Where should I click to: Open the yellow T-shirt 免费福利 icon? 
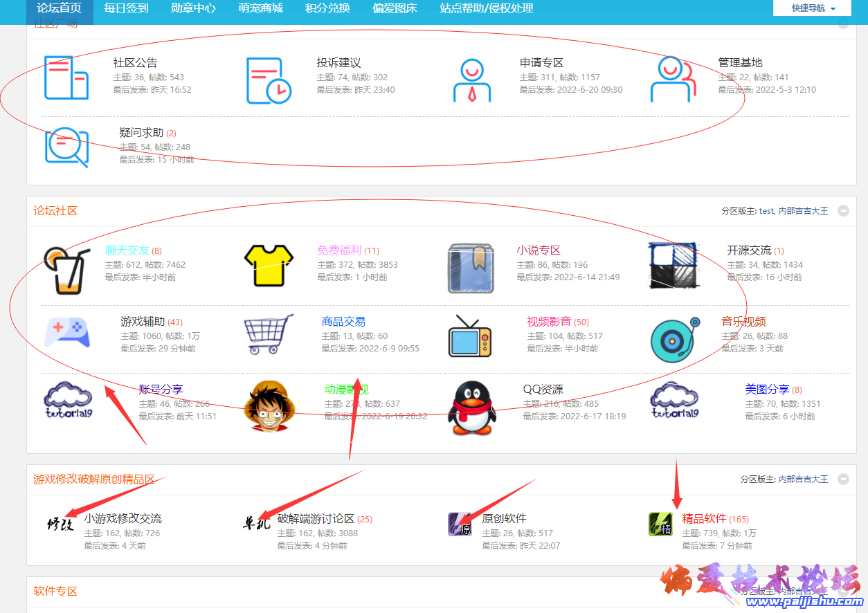[x=269, y=265]
